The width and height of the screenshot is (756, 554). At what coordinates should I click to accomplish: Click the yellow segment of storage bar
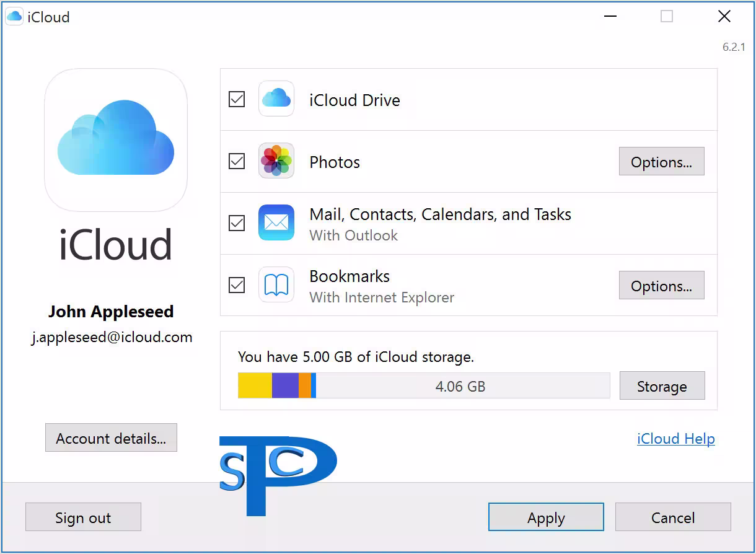pyautogui.click(x=255, y=385)
